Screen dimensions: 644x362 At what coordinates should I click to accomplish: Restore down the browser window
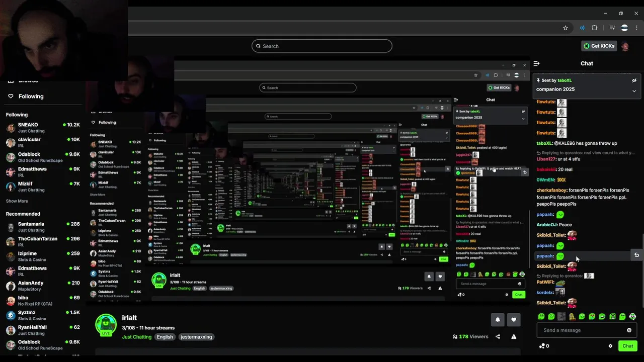[x=620, y=14]
